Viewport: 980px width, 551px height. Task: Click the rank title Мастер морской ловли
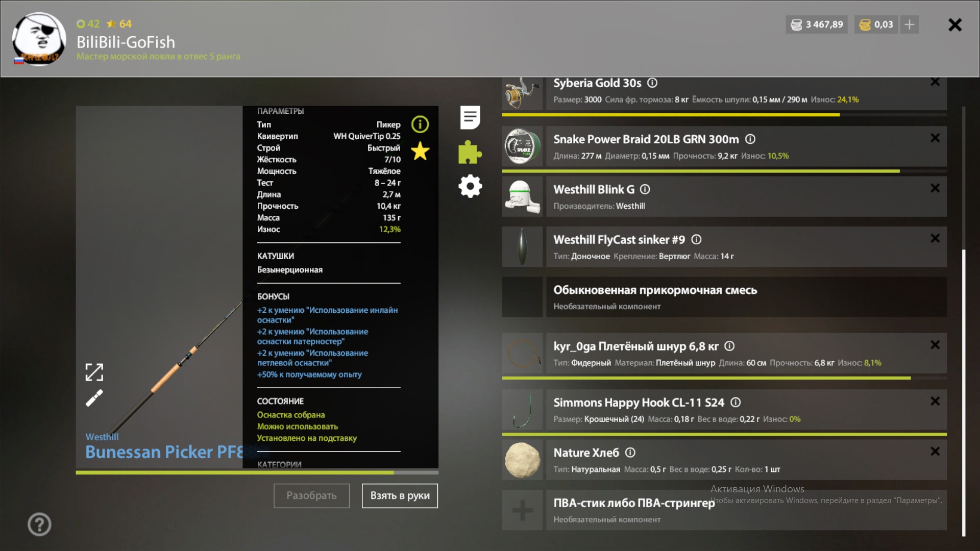[x=158, y=56]
